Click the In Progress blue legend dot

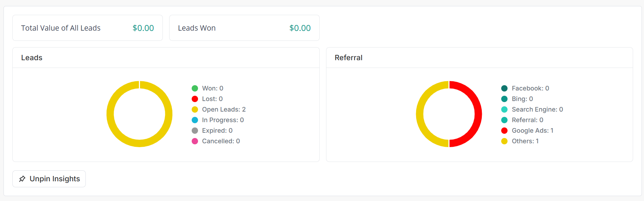coord(195,120)
